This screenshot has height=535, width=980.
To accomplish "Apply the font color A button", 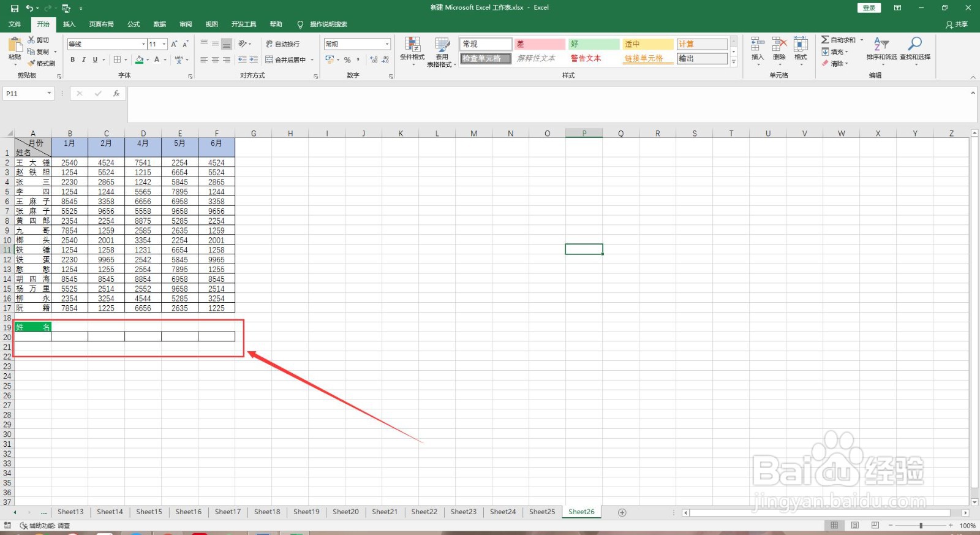I will [157, 59].
